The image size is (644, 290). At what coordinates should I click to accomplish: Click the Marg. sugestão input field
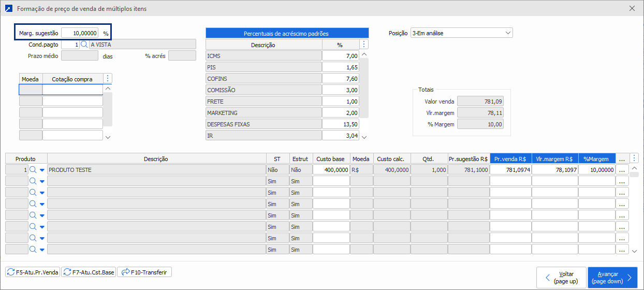[80, 33]
